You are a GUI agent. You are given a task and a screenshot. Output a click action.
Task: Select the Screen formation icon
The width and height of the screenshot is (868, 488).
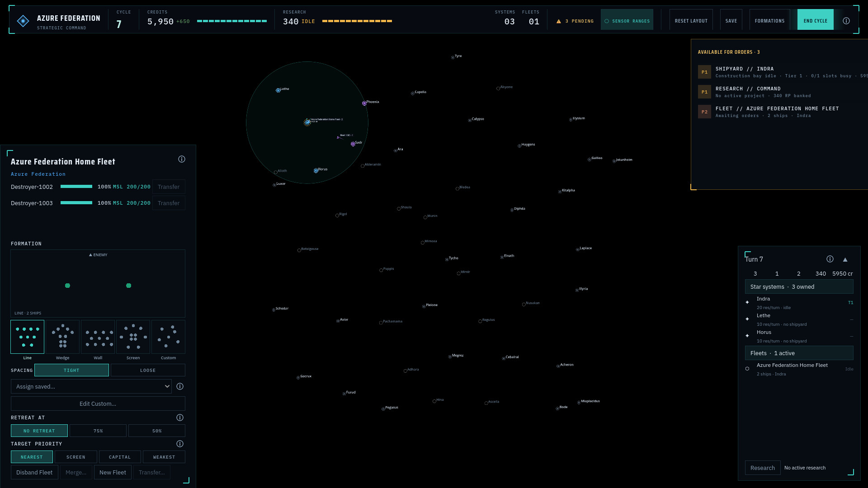133,337
